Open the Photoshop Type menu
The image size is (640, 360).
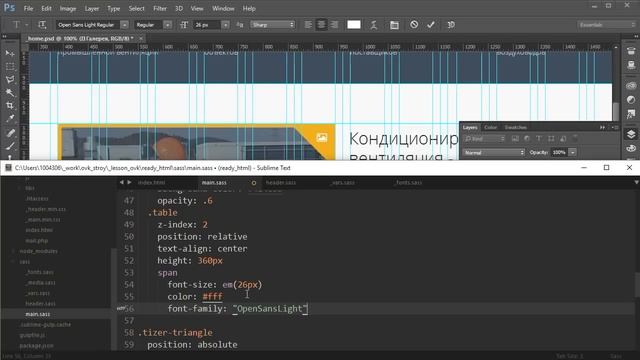click(x=113, y=8)
